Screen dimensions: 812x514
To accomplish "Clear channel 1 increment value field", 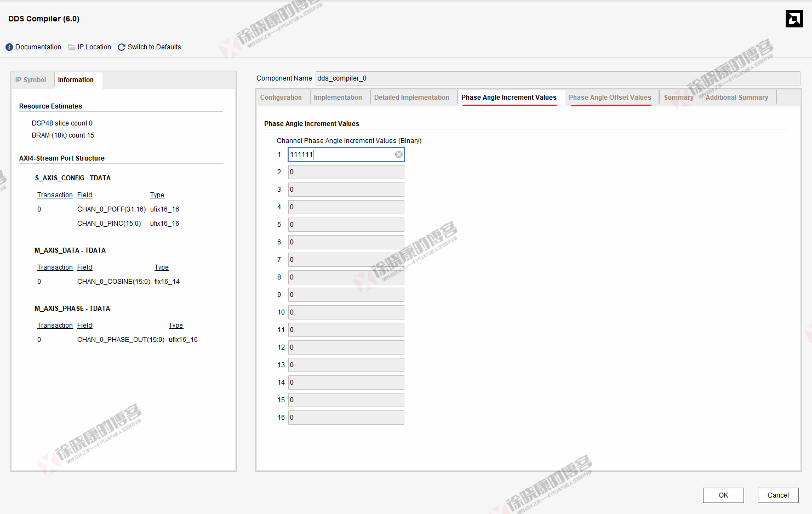I will click(x=399, y=155).
